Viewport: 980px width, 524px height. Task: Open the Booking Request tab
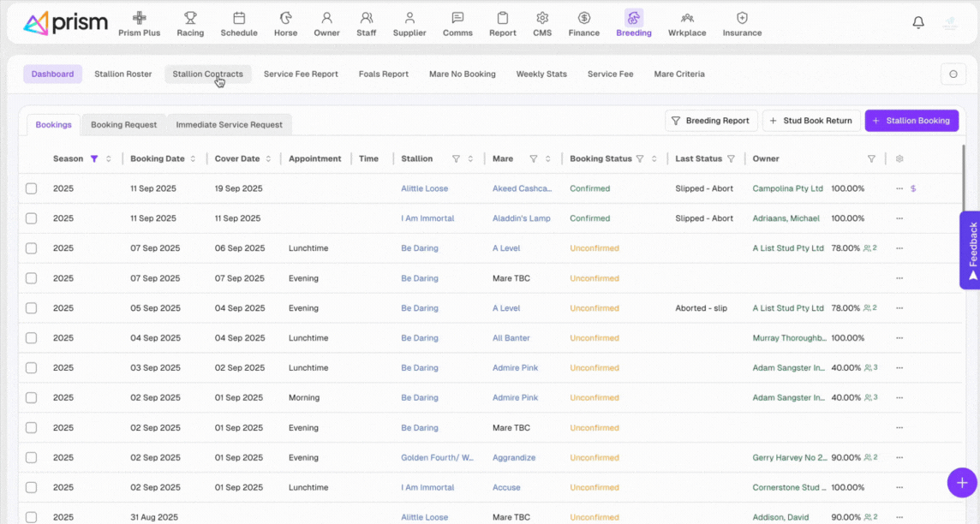tap(123, 125)
